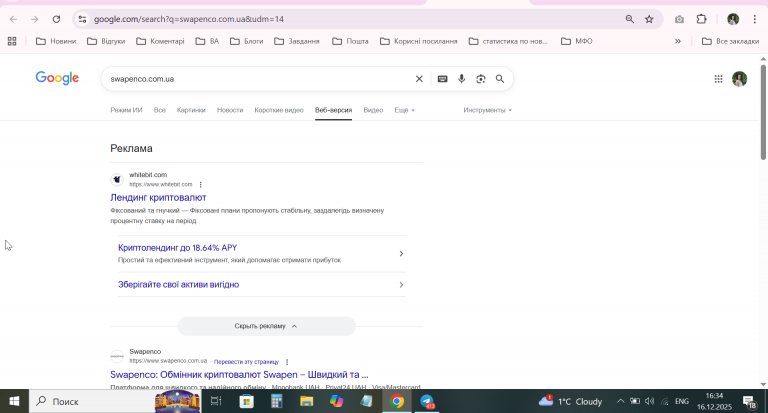The image size is (768, 413).
Task: Open Microsoft Store from the taskbar
Action: (x=246, y=401)
